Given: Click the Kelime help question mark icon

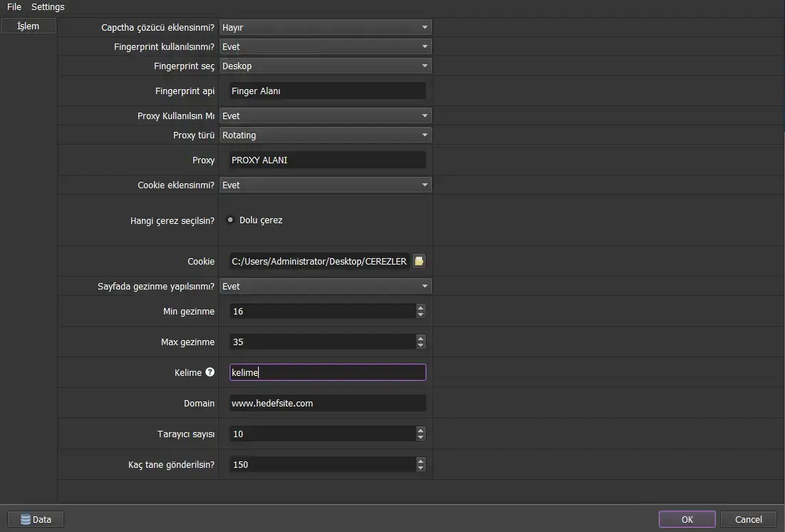Looking at the screenshot, I should click(210, 372).
